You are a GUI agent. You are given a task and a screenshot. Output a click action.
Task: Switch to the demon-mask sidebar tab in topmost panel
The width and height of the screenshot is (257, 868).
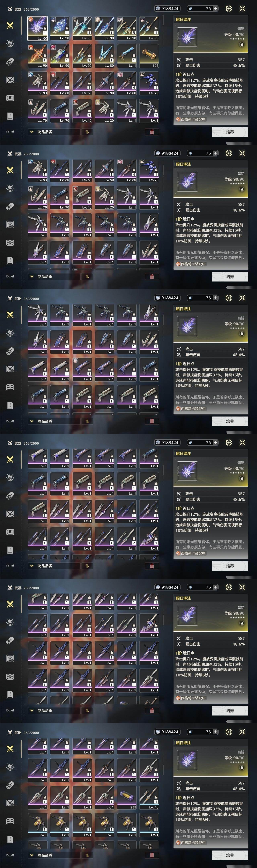[10, 44]
